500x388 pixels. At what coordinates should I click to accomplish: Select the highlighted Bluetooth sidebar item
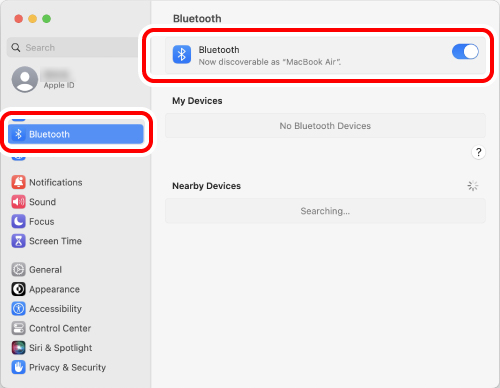click(x=76, y=134)
